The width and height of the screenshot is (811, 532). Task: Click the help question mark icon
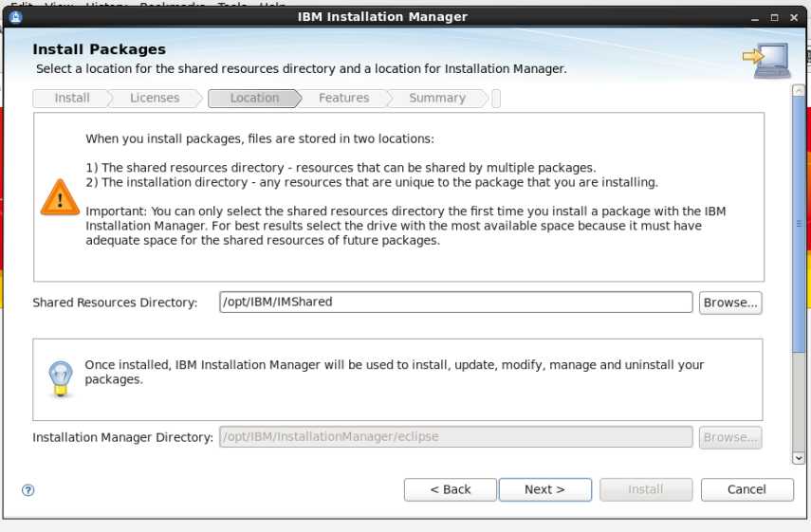(28, 490)
